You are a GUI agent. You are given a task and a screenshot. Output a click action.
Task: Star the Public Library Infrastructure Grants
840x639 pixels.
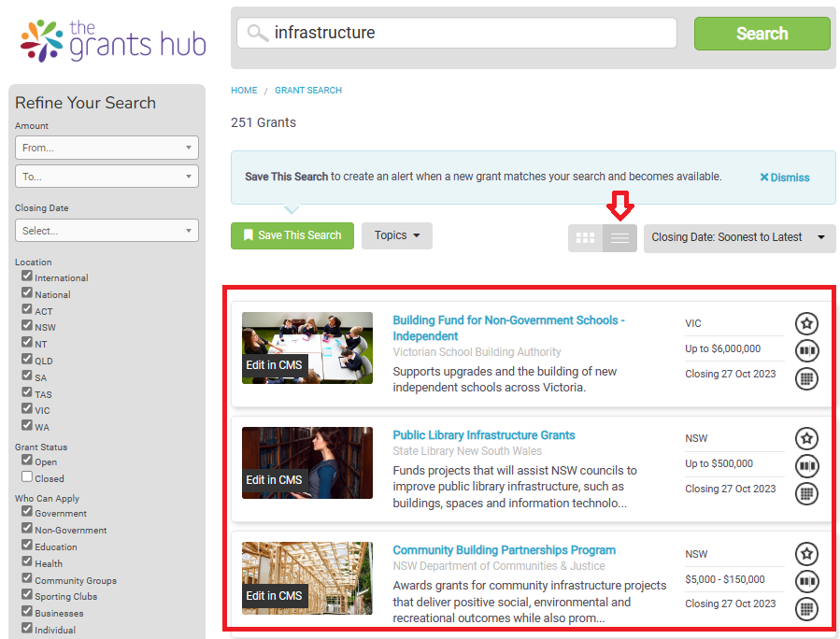point(806,438)
